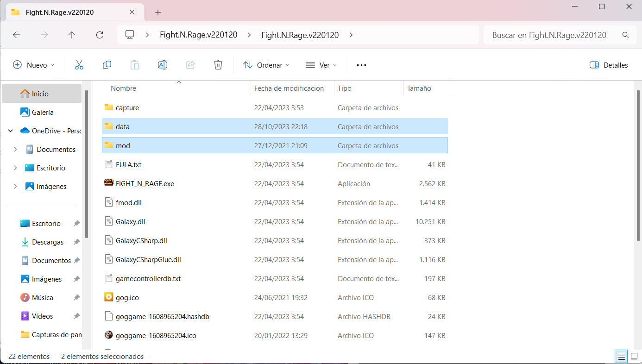
Task: Open the Ver menu
Action: tap(321, 65)
